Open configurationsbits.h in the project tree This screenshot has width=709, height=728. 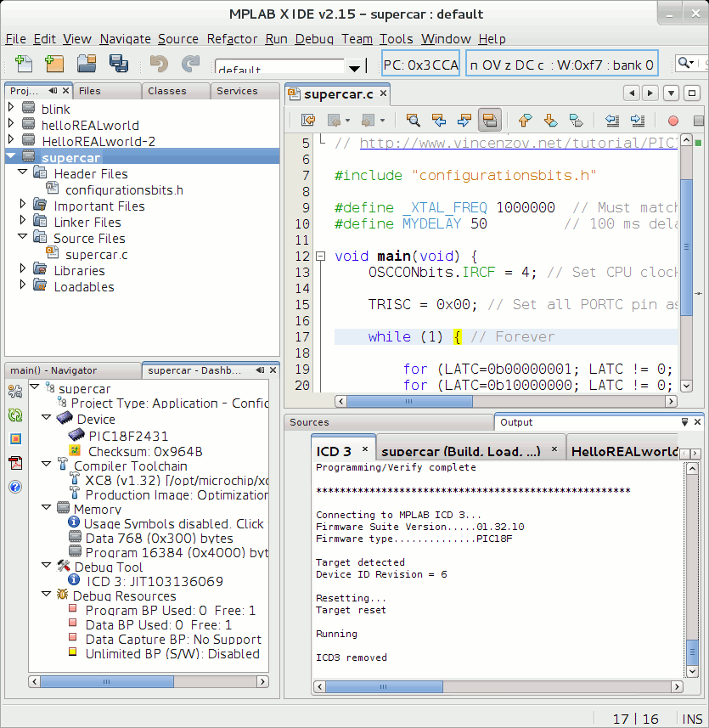(124, 190)
